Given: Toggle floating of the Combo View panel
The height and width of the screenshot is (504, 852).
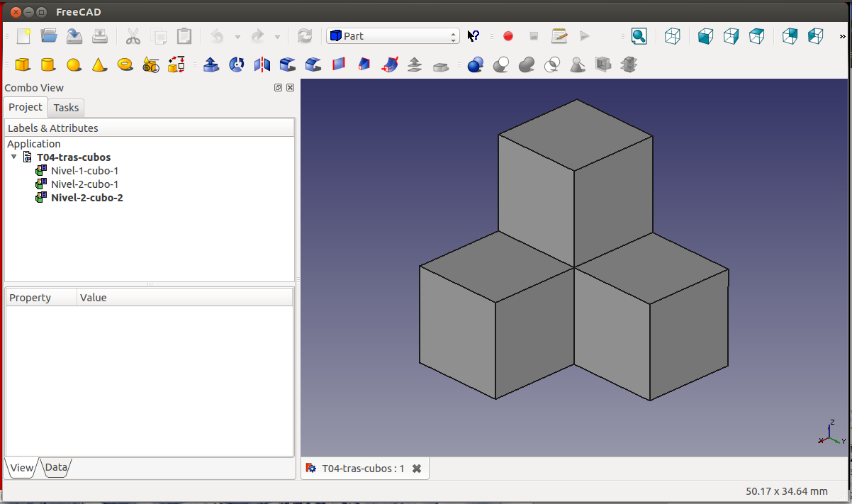Looking at the screenshot, I should [279, 88].
